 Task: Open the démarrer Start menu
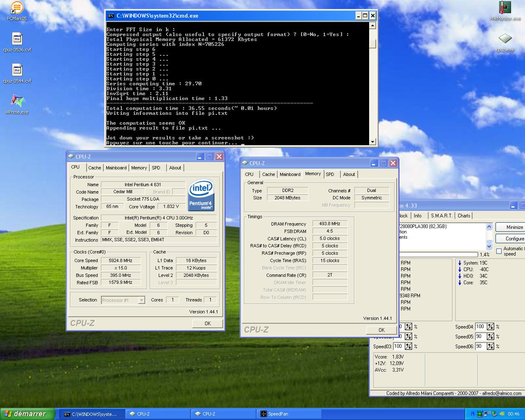point(27,414)
